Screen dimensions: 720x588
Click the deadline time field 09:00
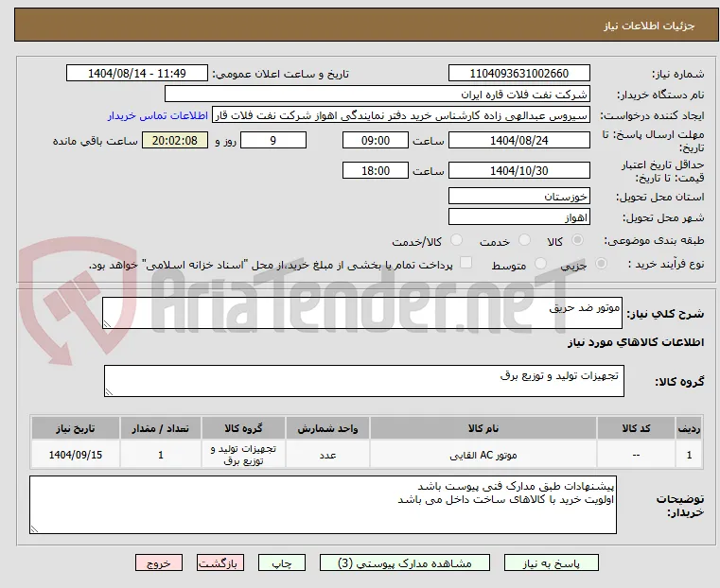(x=376, y=140)
